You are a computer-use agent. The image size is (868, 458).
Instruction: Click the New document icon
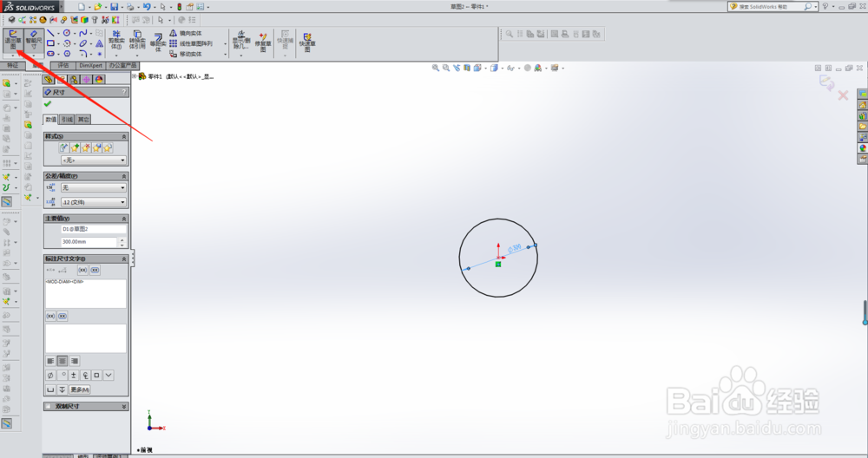point(82,7)
